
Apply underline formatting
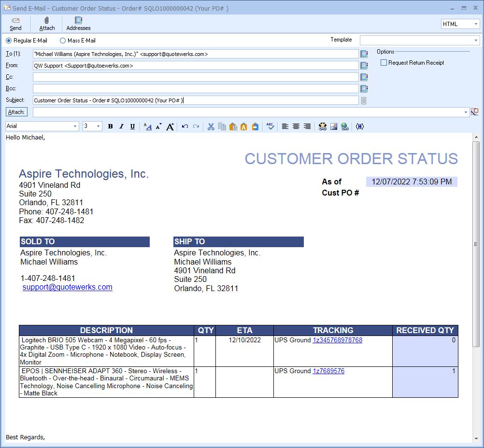132,126
